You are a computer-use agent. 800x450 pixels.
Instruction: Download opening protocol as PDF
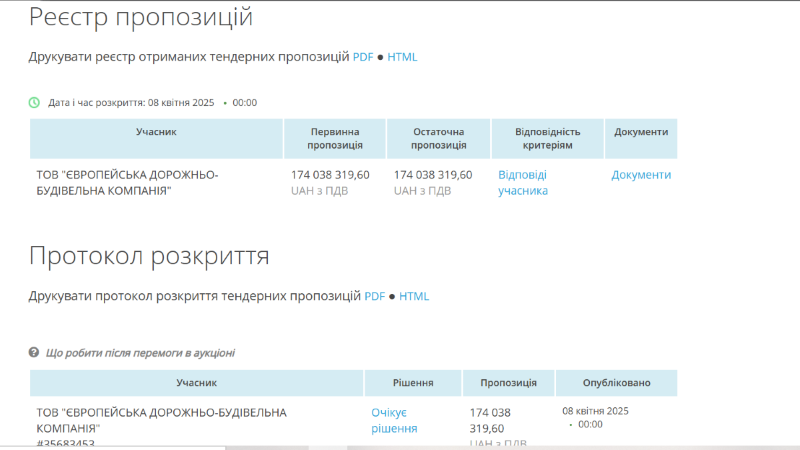coord(374,296)
